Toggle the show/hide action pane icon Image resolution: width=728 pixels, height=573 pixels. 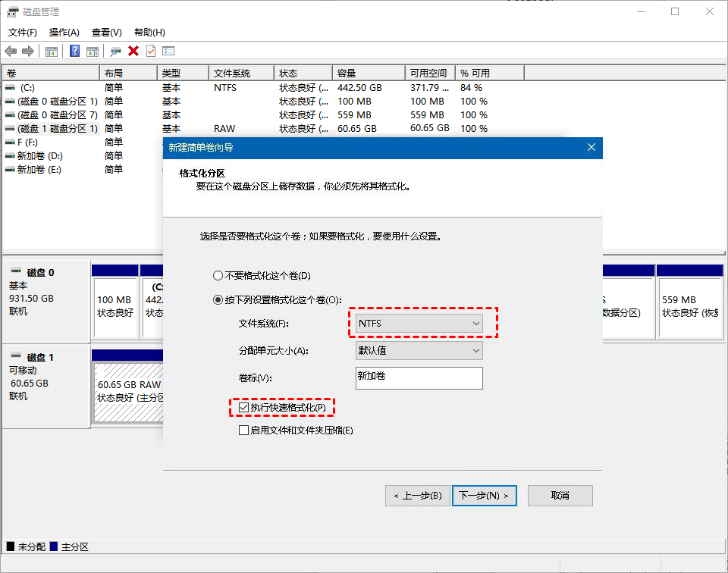pos(93,51)
